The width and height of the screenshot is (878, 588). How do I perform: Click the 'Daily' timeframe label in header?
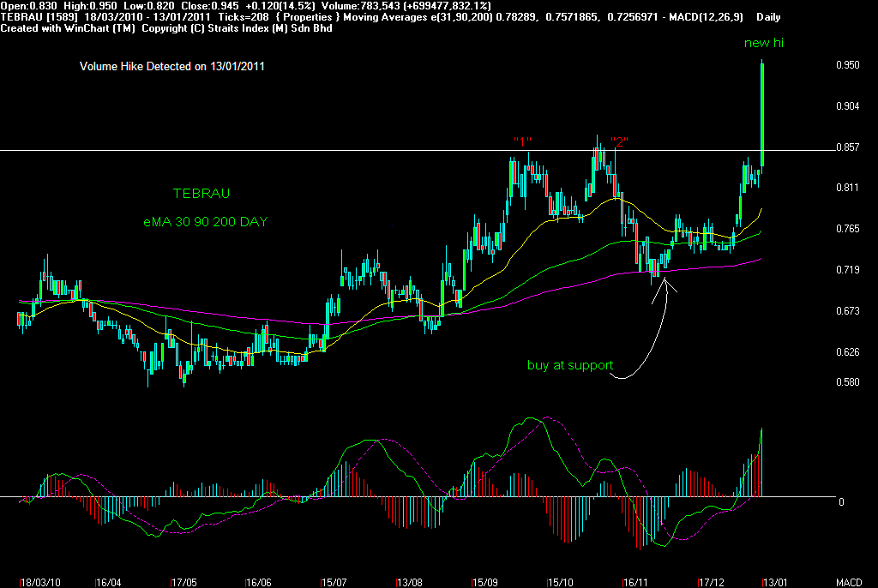(768, 17)
